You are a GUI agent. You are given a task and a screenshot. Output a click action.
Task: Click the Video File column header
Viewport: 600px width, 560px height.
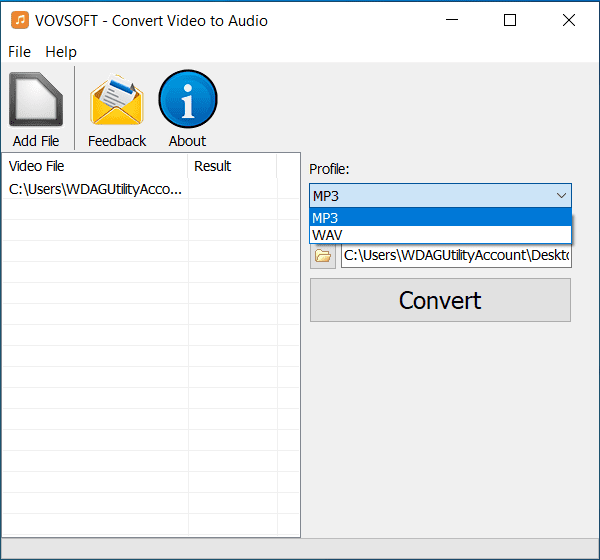pyautogui.click(x=95, y=166)
